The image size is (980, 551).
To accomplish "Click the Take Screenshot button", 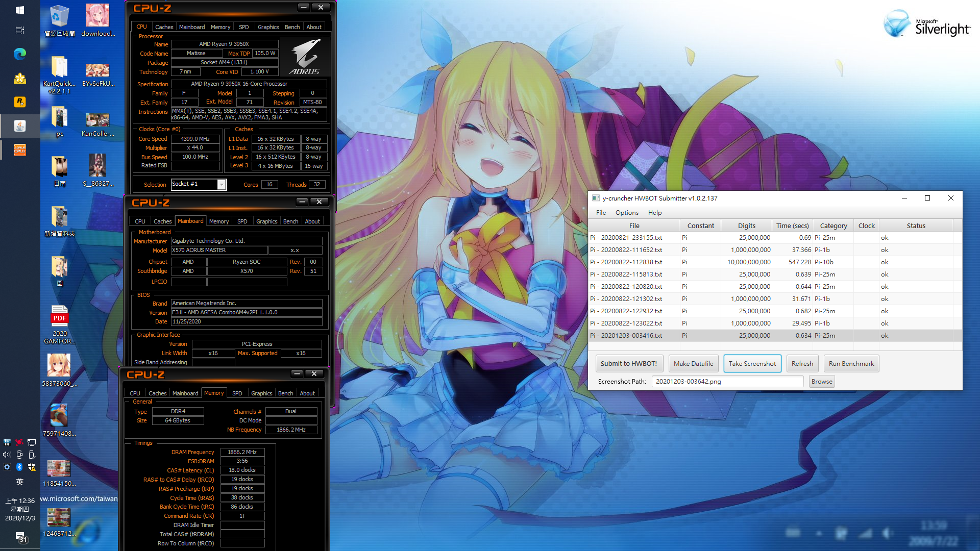I will pos(752,364).
